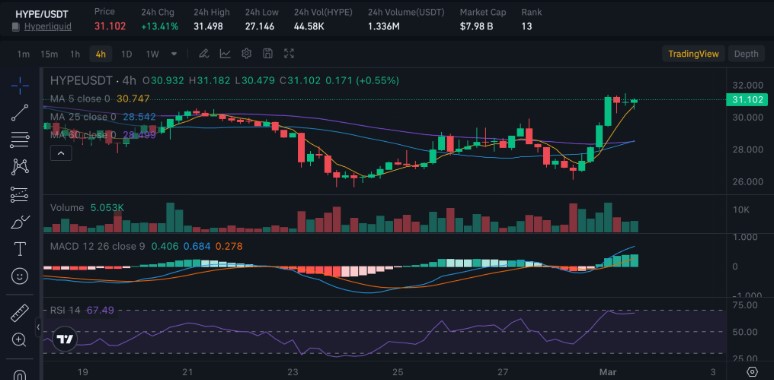This screenshot has height=380, width=774.
Task: Select the trend line drawing tool
Action: [x=20, y=113]
